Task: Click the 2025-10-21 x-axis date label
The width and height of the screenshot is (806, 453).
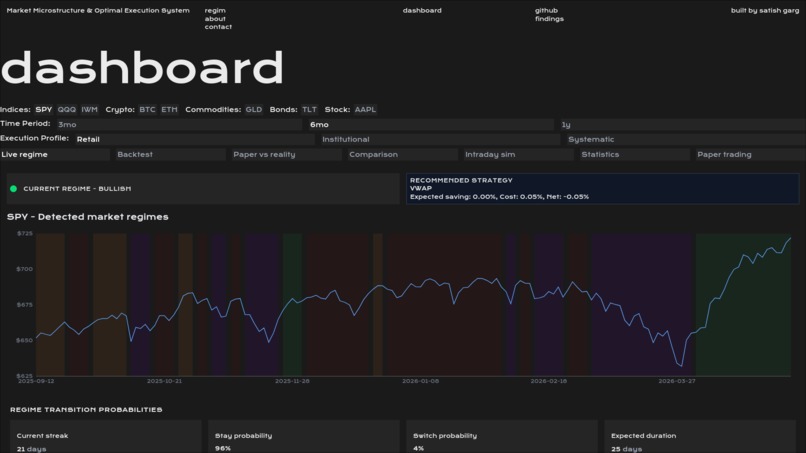Action: tap(164, 381)
